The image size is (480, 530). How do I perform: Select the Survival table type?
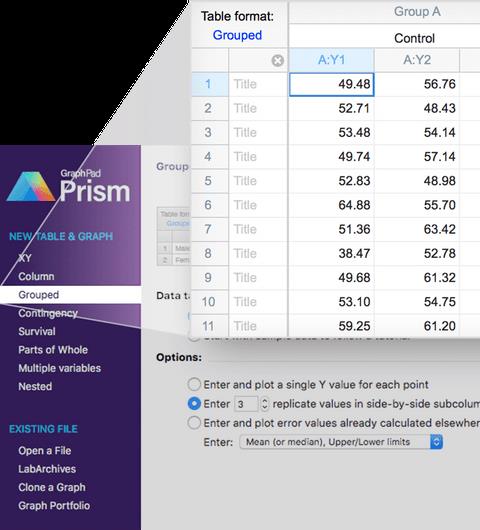(x=37, y=331)
